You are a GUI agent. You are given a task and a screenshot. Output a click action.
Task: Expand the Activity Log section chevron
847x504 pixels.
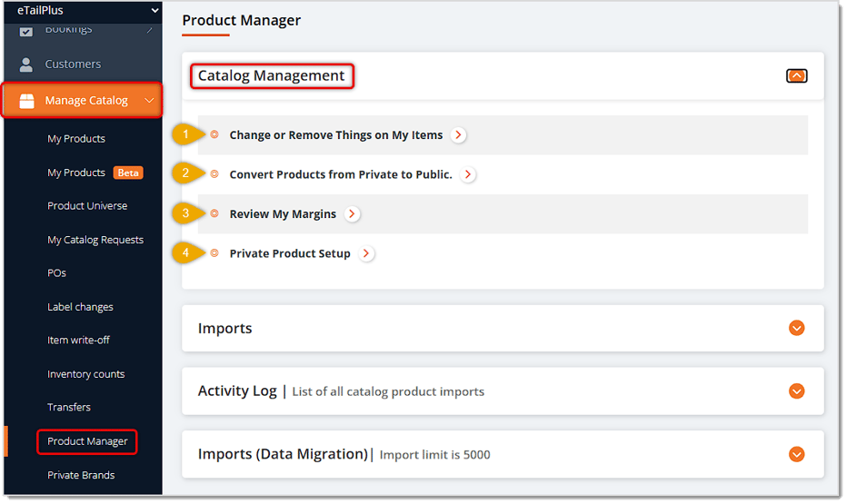[796, 391]
